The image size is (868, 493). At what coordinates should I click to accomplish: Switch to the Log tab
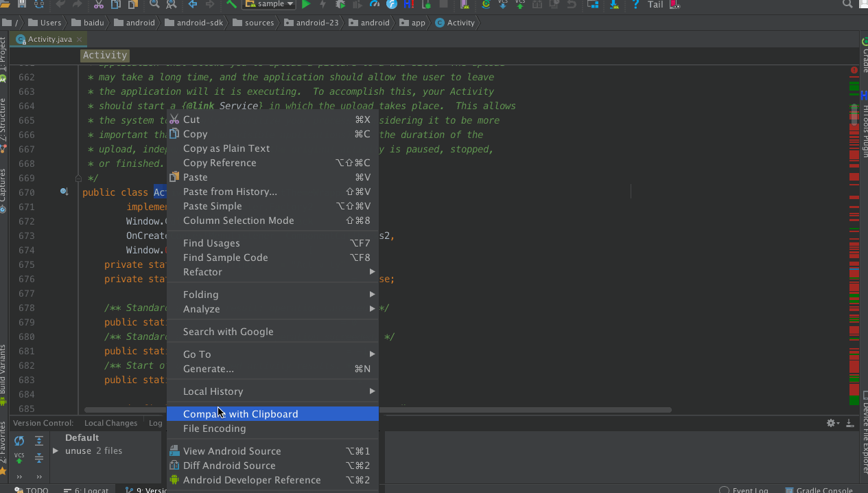(x=155, y=423)
